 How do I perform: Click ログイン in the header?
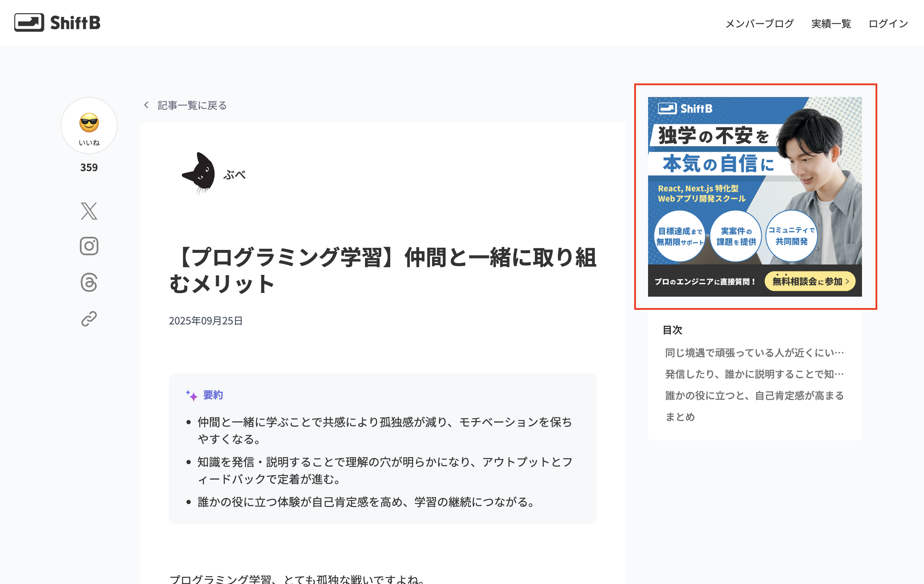(888, 24)
